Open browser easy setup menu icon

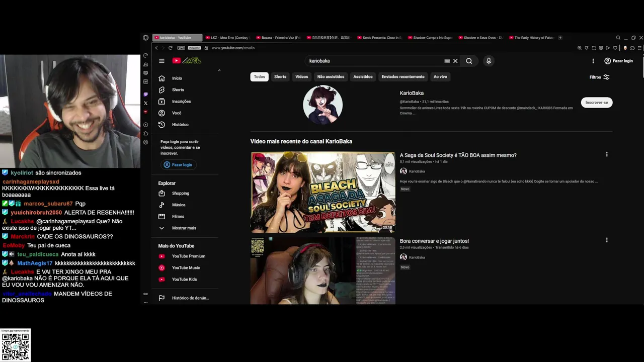(x=639, y=48)
